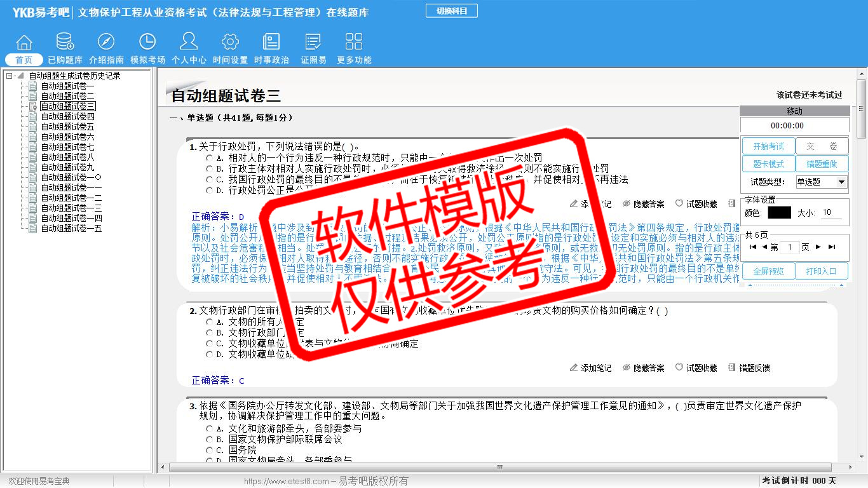The height and width of the screenshot is (488, 868).
Task: Open the 试题类型 单选题 dropdown
Action: pos(822,182)
